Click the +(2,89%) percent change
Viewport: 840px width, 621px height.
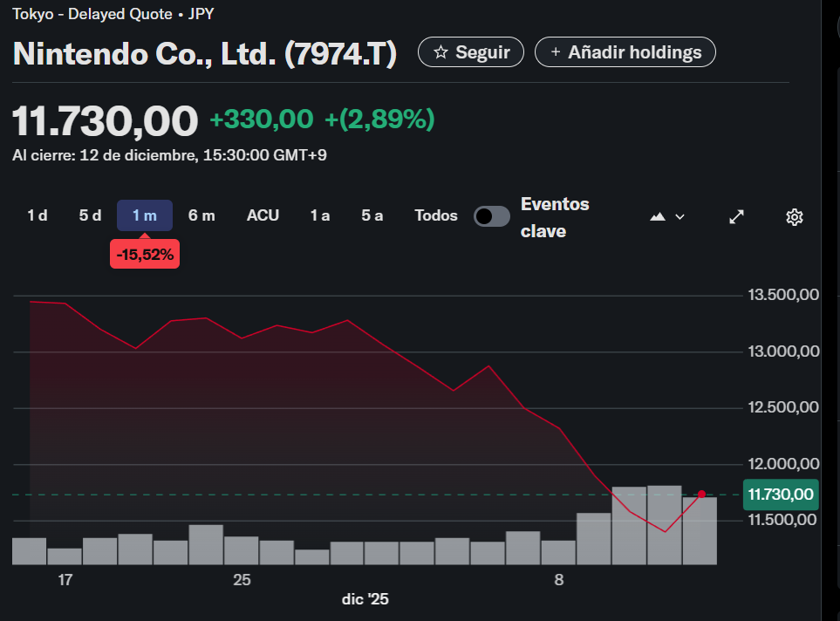[379, 119]
